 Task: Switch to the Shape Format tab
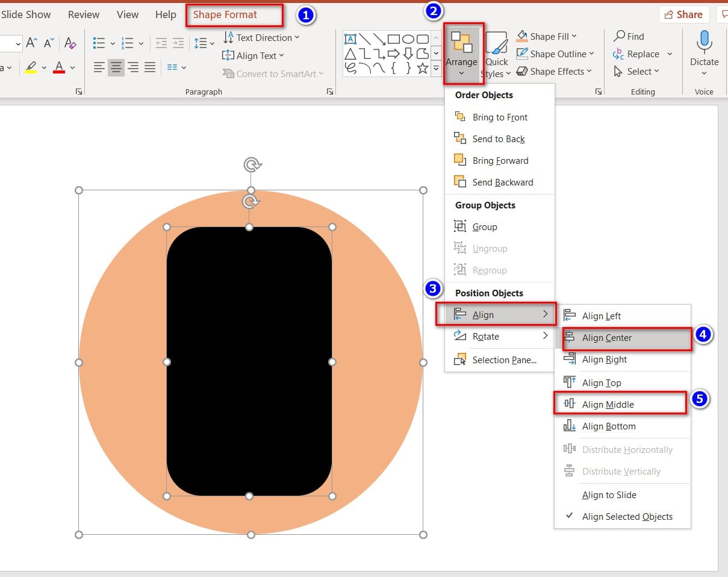[x=225, y=15]
